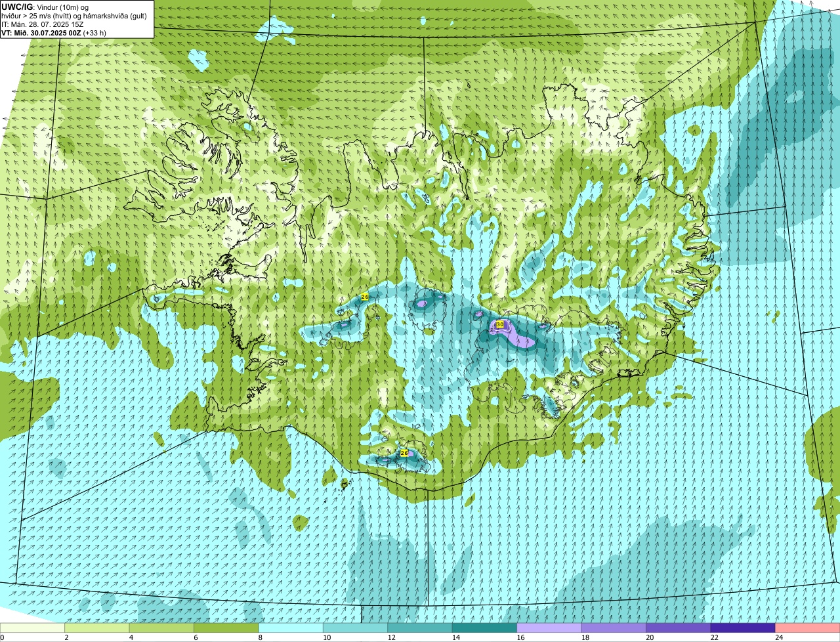Click the title text 'UWC/IG: Vindur (10m) og'
Image resolution: width=840 pixels, height=642 pixels.
(45, 7)
